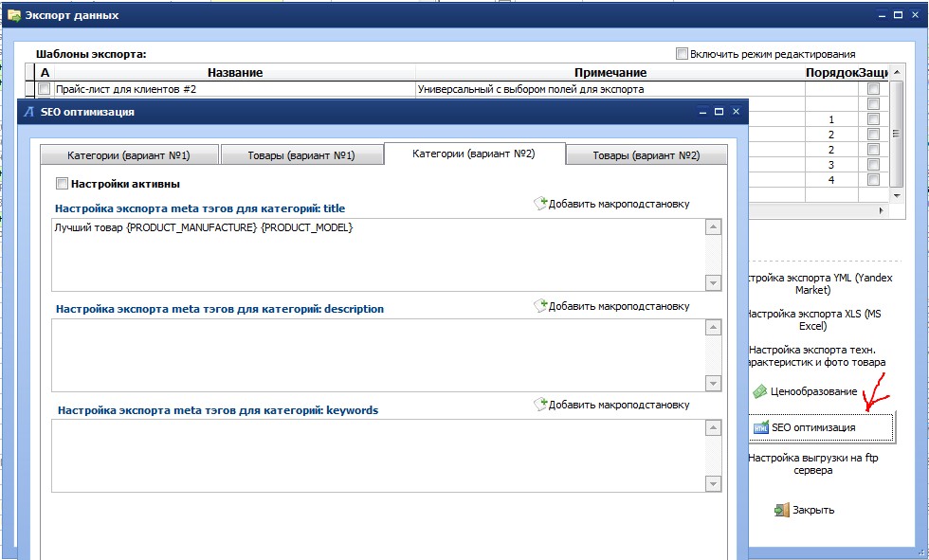Viewport: 929px width, 560px height.
Task: Open Настройка экспорта YML (Yandex Market)
Action: [x=820, y=283]
